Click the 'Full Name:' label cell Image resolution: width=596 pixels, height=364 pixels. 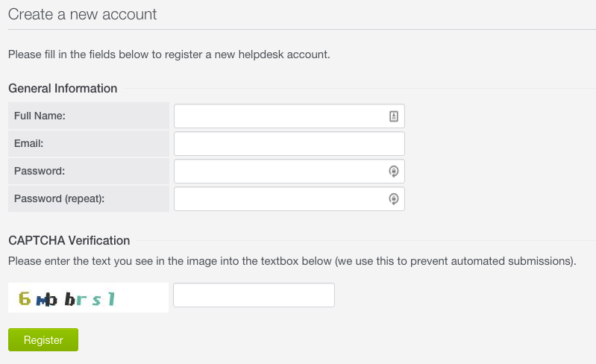89,116
